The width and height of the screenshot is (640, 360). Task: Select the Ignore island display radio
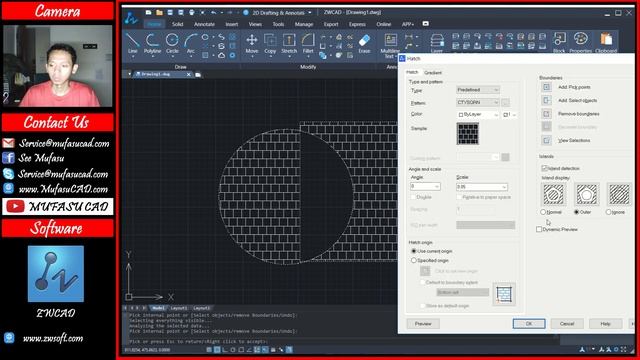[x=608, y=212]
